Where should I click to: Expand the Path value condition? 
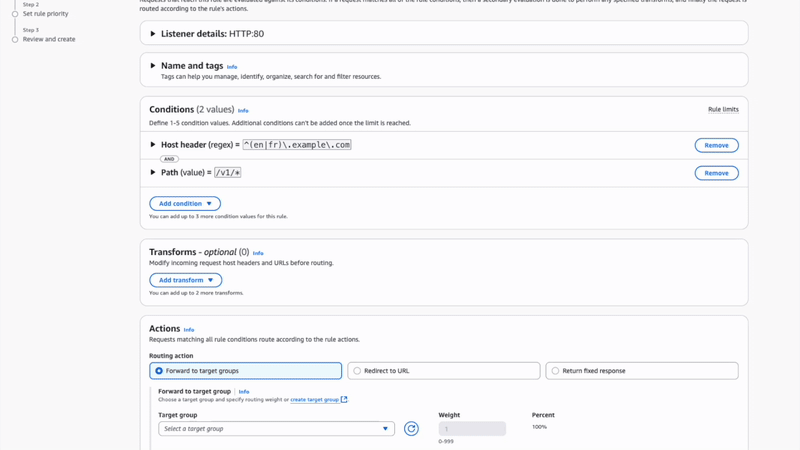[x=153, y=173]
